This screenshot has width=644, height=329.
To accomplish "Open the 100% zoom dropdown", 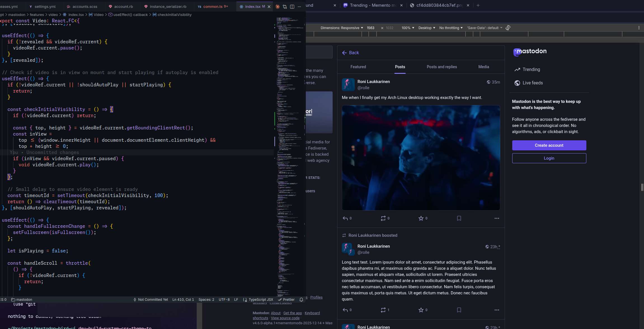I will [408, 28].
